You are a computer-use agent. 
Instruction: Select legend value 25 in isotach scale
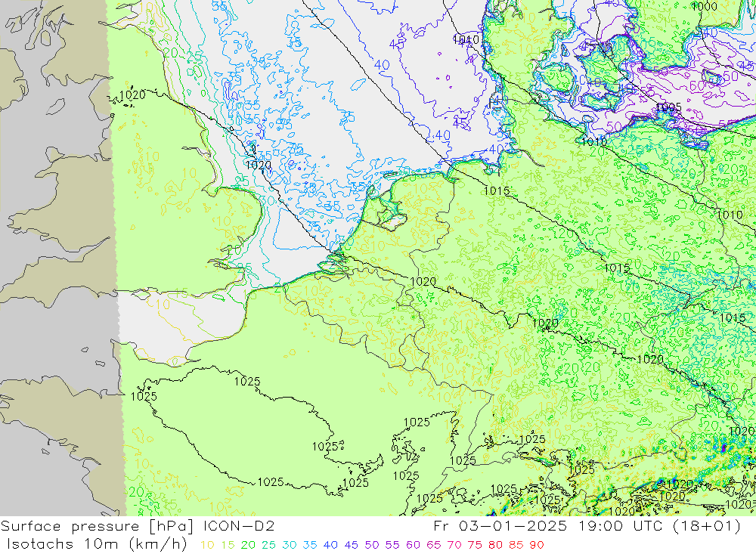(x=268, y=545)
